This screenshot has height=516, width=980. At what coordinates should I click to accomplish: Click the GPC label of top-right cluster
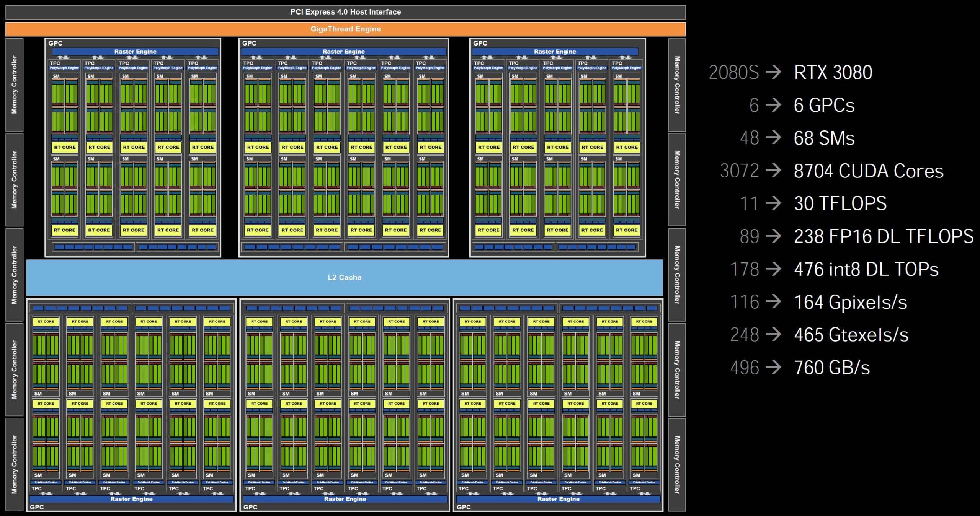pos(480,43)
